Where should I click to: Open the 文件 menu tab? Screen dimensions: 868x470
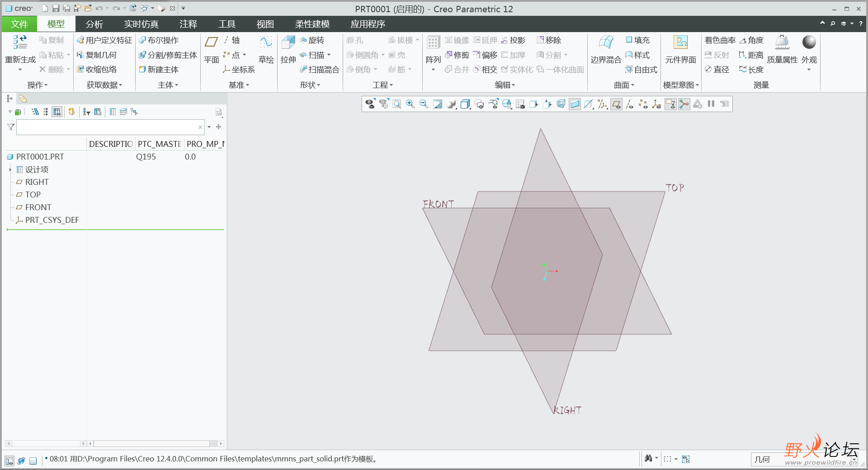(x=19, y=24)
